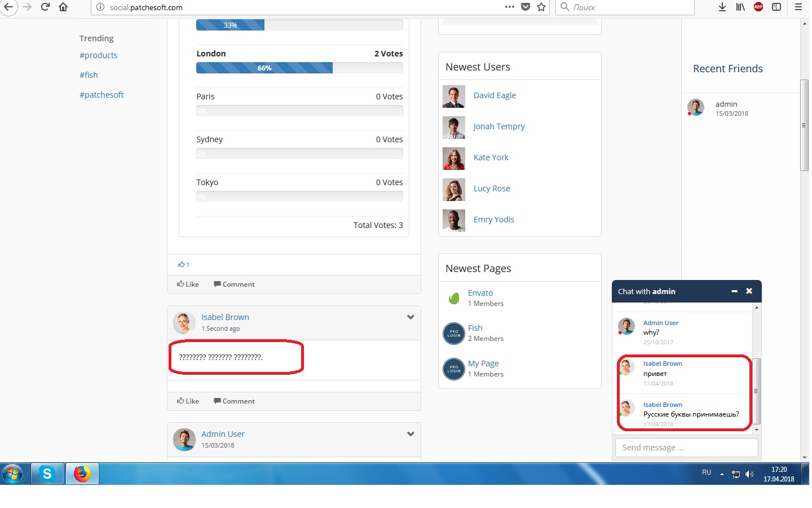Click Emry Yodis's avatar
The width and height of the screenshot is (812, 508).
pos(454,221)
